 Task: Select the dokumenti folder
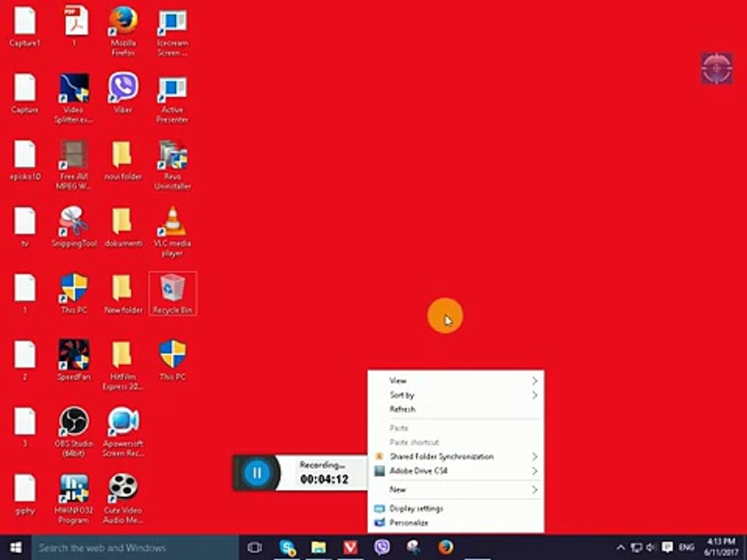(123, 227)
